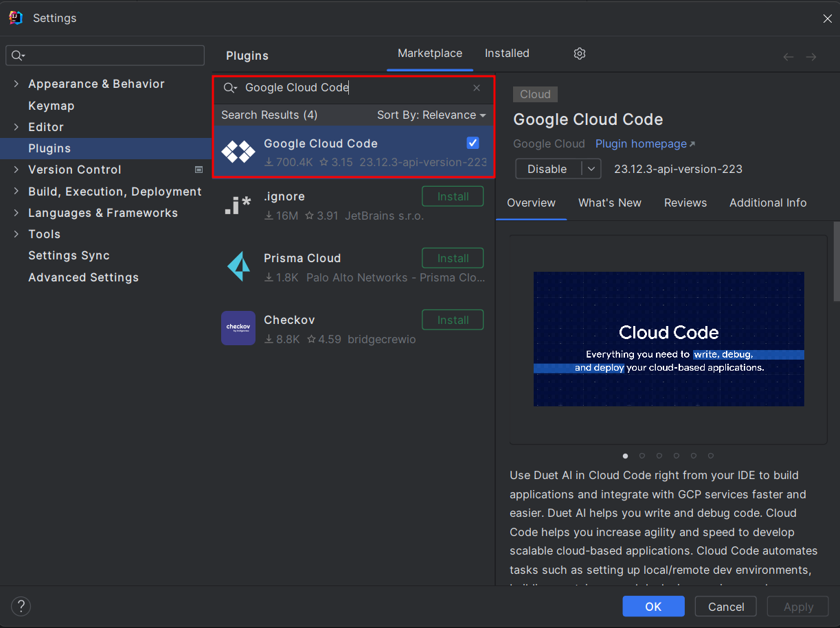Click the bridgecrewio vendor text
Image resolution: width=840 pixels, height=628 pixels.
pyautogui.click(x=382, y=339)
